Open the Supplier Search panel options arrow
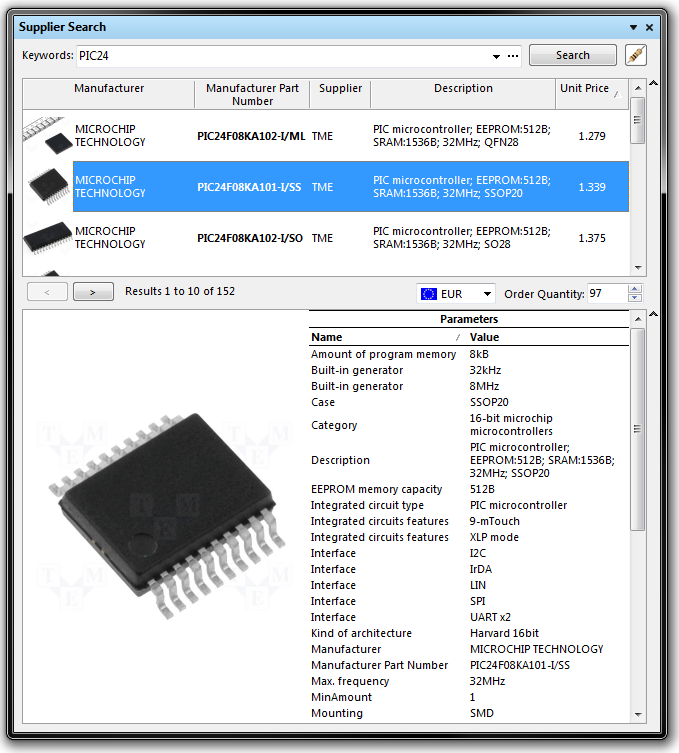The width and height of the screenshot is (679, 753). point(633,27)
